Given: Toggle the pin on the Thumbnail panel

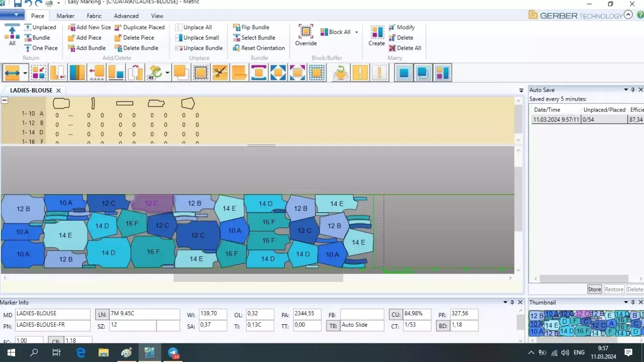Looking at the screenshot, I should [633, 302].
